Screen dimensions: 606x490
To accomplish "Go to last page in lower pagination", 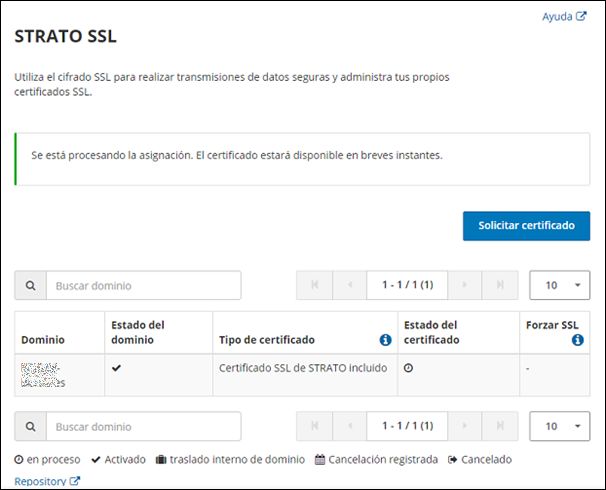I will (500, 426).
